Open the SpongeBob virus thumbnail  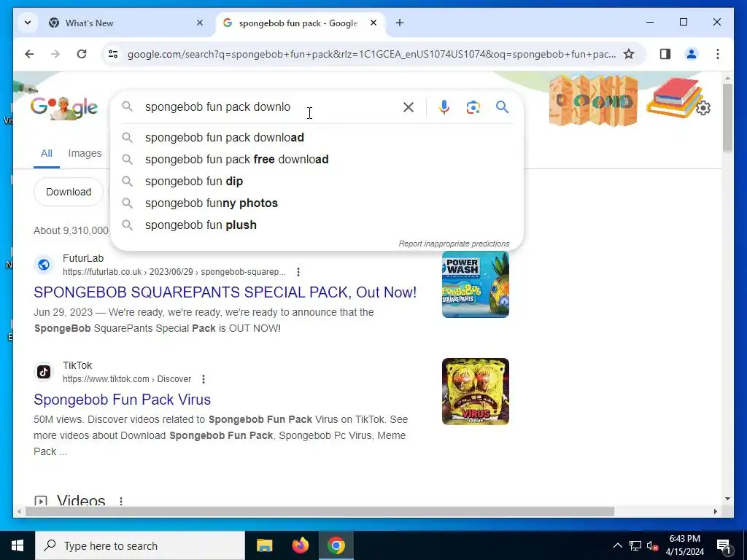coord(476,392)
